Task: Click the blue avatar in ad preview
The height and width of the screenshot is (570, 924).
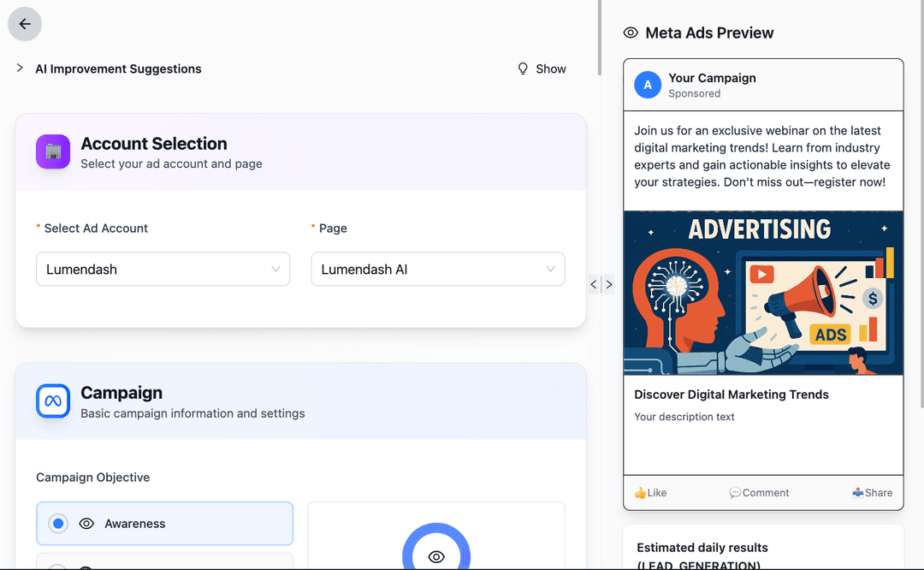Action: pyautogui.click(x=648, y=85)
